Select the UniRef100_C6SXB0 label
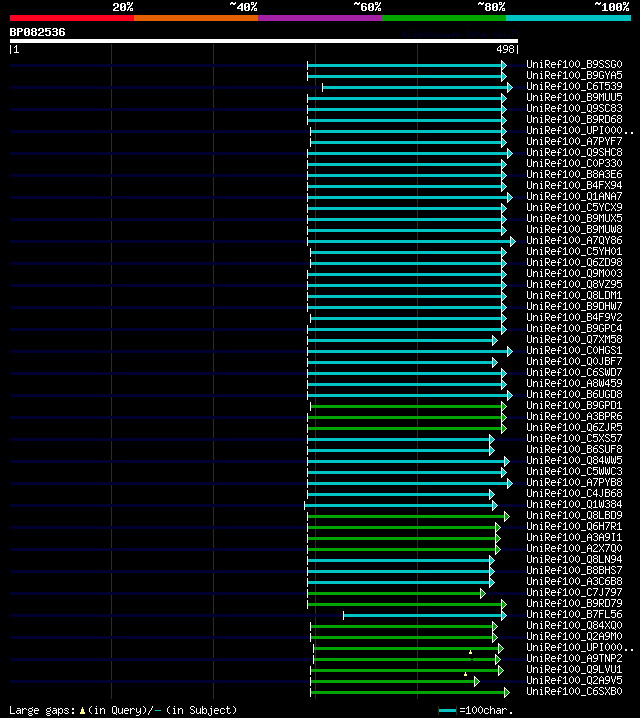 (x=574, y=691)
